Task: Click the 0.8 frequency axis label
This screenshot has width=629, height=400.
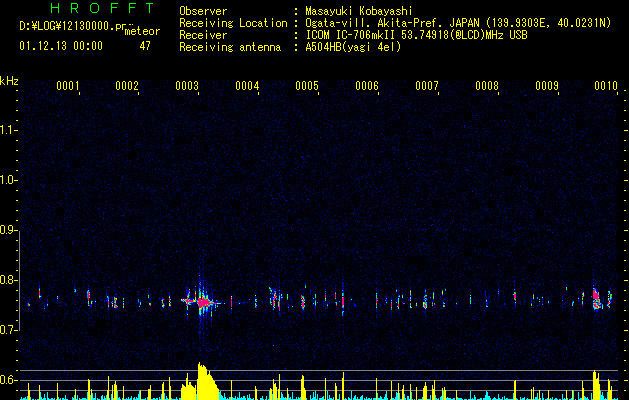Action: (8, 280)
